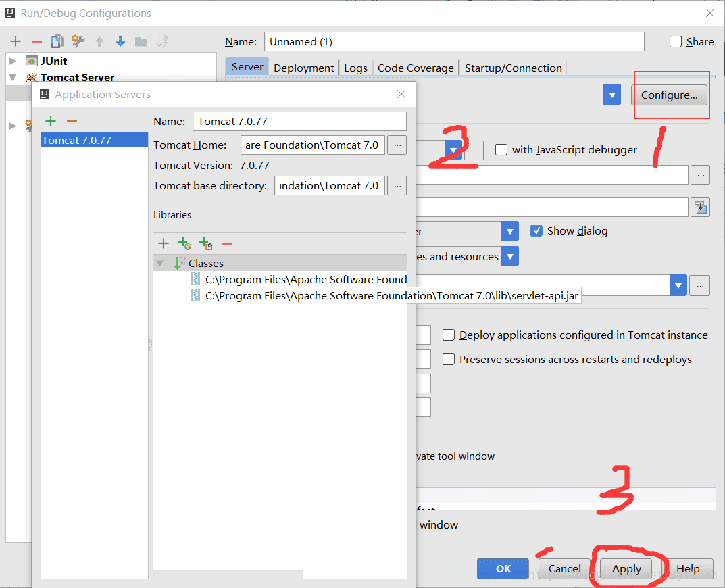
Task: Browse for Tomcat Home directory
Action: click(x=397, y=145)
